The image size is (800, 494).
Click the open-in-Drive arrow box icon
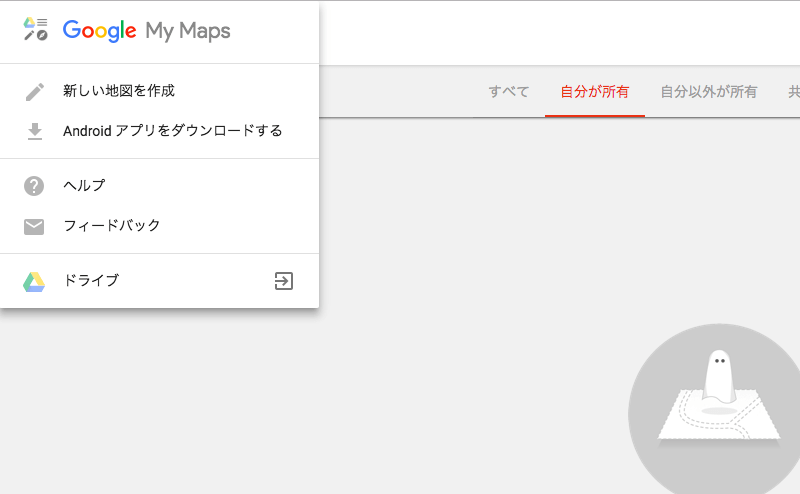tap(284, 281)
